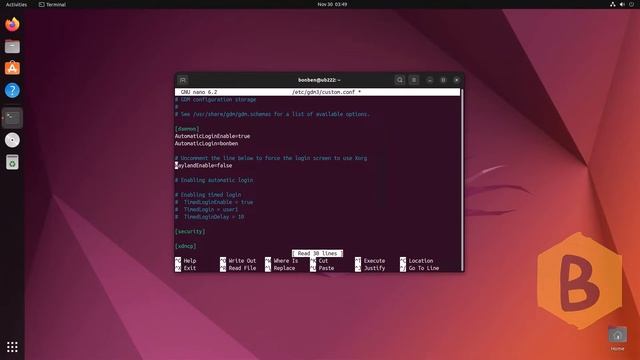Open the Activities overview
640x360 pixels.
(x=16, y=4)
